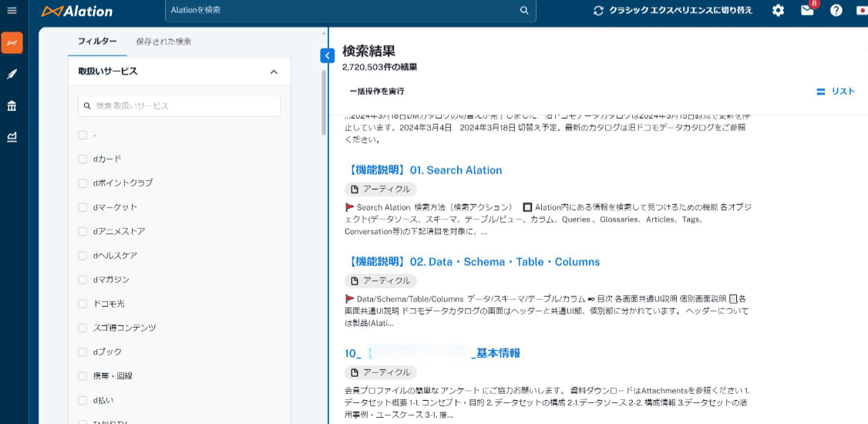Open the help question mark icon

click(836, 11)
